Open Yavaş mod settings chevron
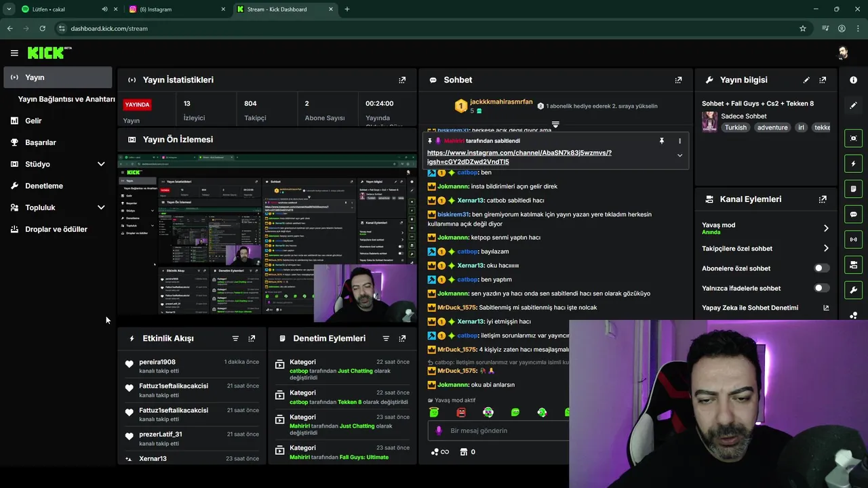 pos(826,228)
